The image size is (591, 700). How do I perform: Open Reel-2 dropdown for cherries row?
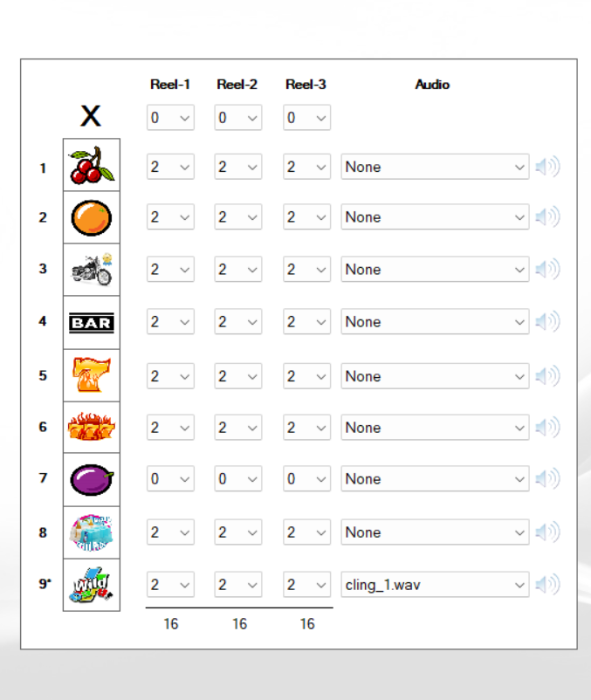point(238,167)
